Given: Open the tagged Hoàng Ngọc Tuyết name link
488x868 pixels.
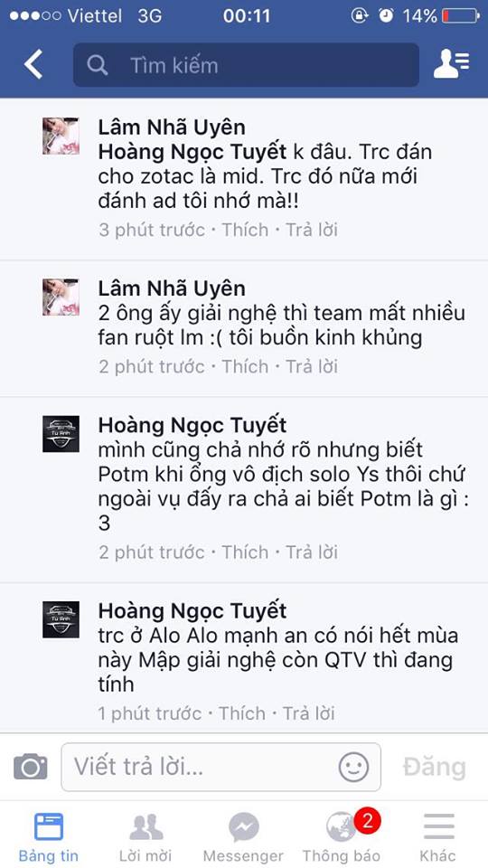Looking at the screenshot, I should pos(192,152).
